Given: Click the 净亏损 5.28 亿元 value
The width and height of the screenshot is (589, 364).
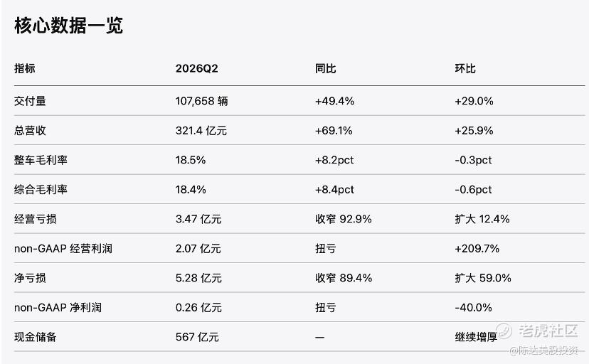Looking at the screenshot, I should click(198, 278).
